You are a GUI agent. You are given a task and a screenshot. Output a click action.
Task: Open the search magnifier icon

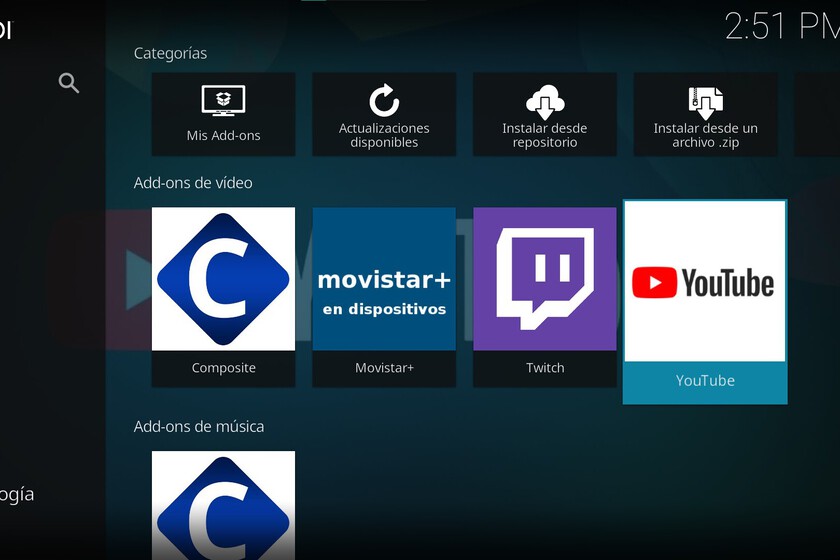coord(69,83)
